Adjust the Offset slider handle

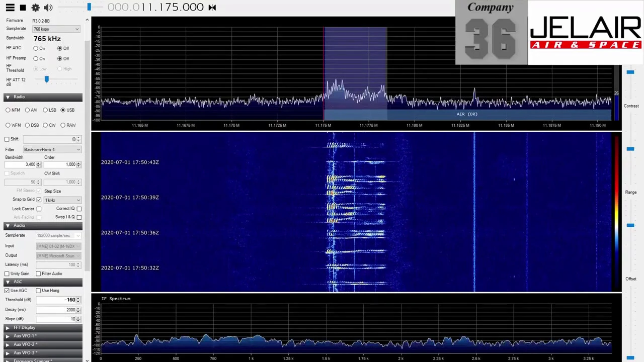pyautogui.click(x=630, y=357)
